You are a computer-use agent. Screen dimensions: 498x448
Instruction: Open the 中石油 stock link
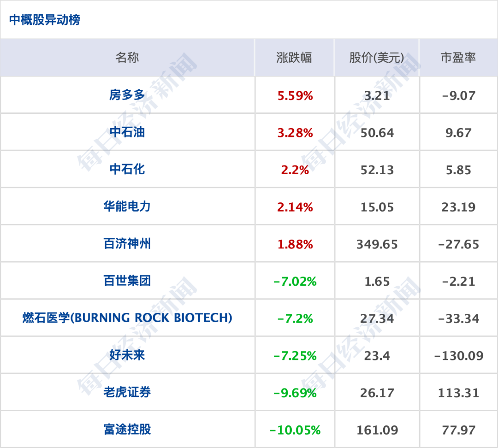127,133
